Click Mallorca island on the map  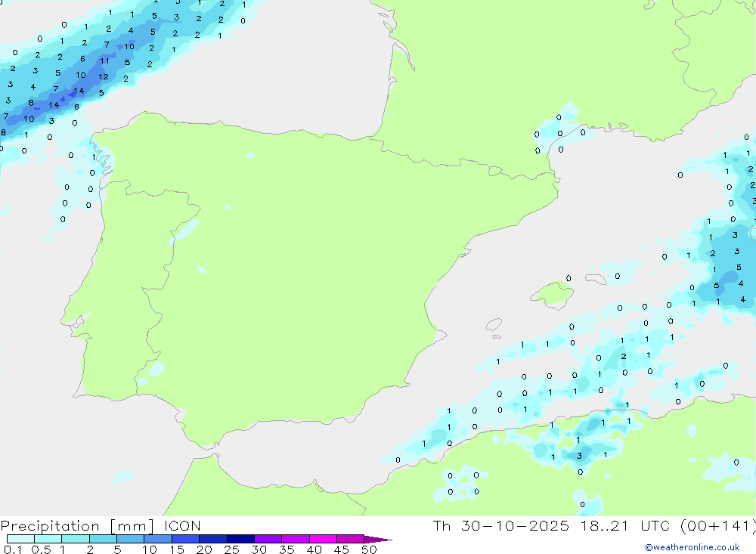pos(553,294)
